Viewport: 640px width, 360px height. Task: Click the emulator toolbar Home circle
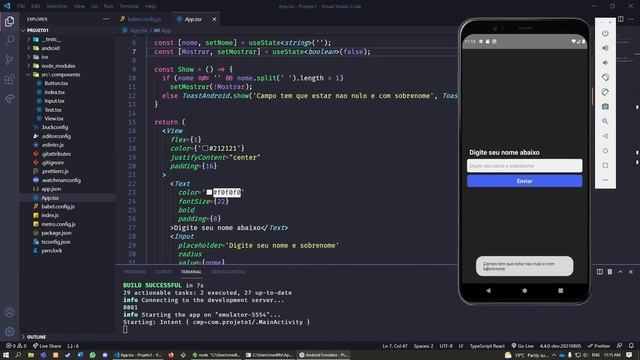[605, 151]
